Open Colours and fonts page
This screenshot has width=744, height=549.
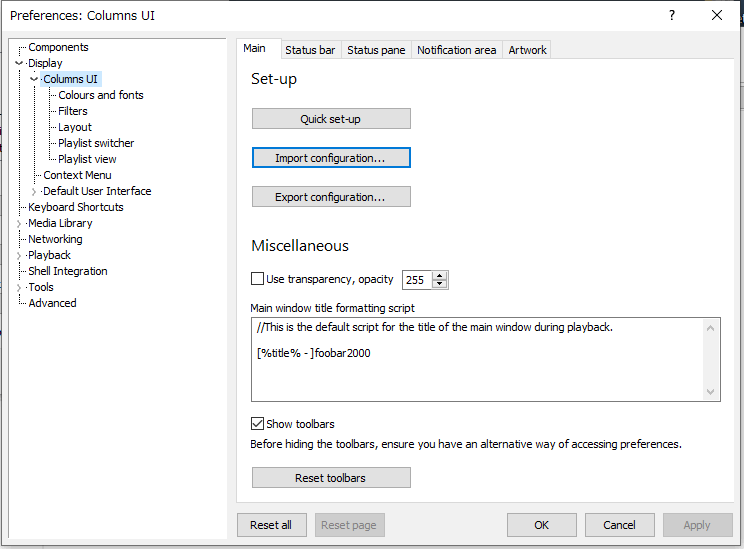(101, 95)
